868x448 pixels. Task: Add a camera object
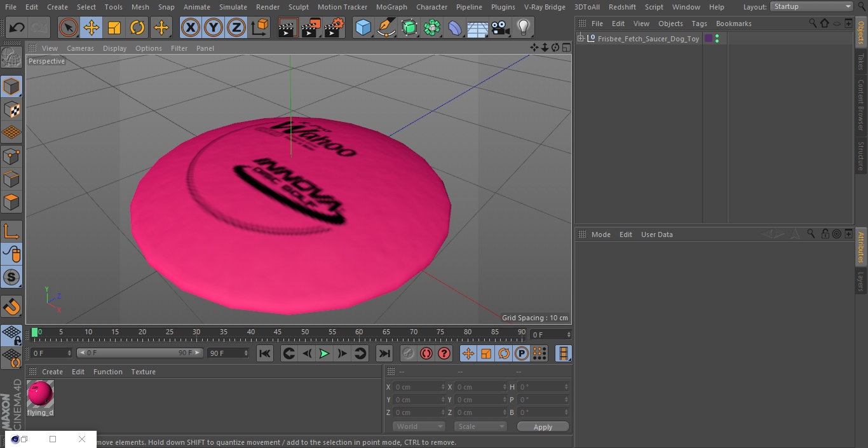coord(501,28)
